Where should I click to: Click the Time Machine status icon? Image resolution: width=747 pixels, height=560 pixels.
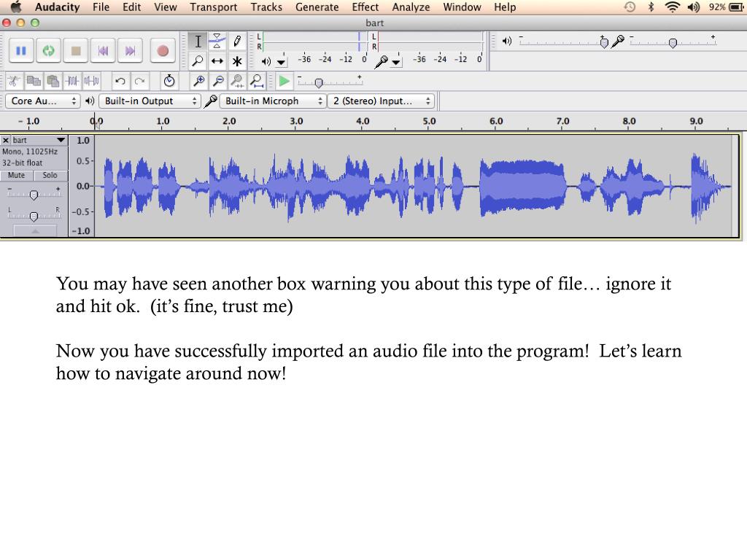[x=630, y=7]
